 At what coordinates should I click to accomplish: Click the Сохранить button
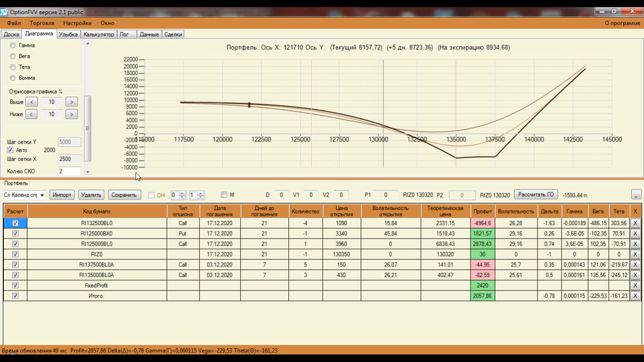(124, 195)
